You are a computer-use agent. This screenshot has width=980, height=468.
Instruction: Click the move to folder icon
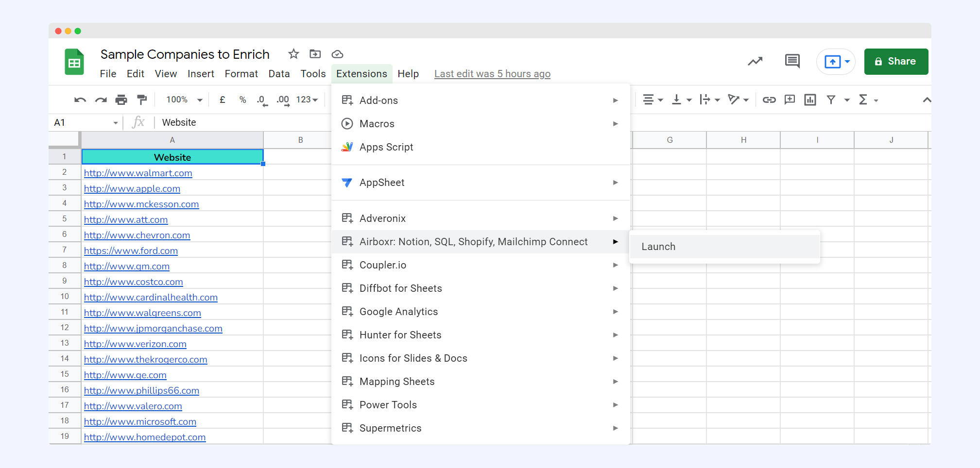coord(315,54)
